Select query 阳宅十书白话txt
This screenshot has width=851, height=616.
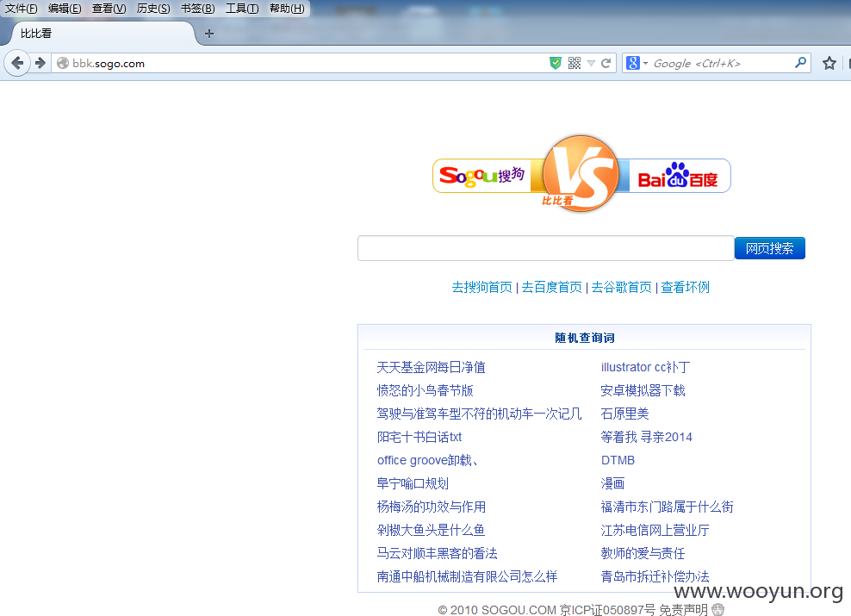(419, 438)
